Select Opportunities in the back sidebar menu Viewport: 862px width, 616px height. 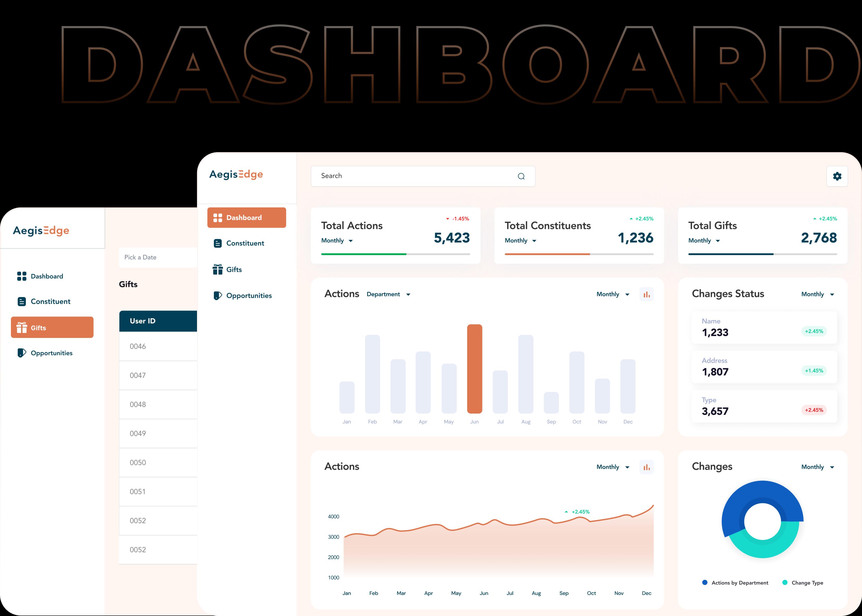pyautogui.click(x=51, y=353)
